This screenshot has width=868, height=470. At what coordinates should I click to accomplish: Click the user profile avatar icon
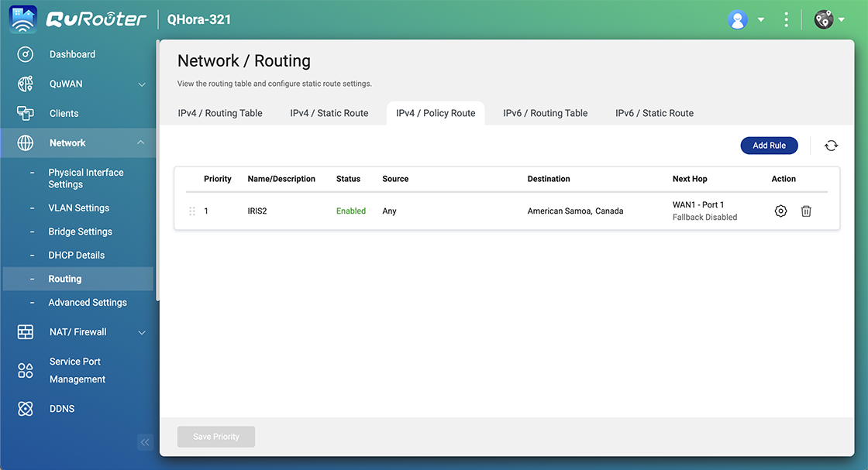[x=737, y=19]
